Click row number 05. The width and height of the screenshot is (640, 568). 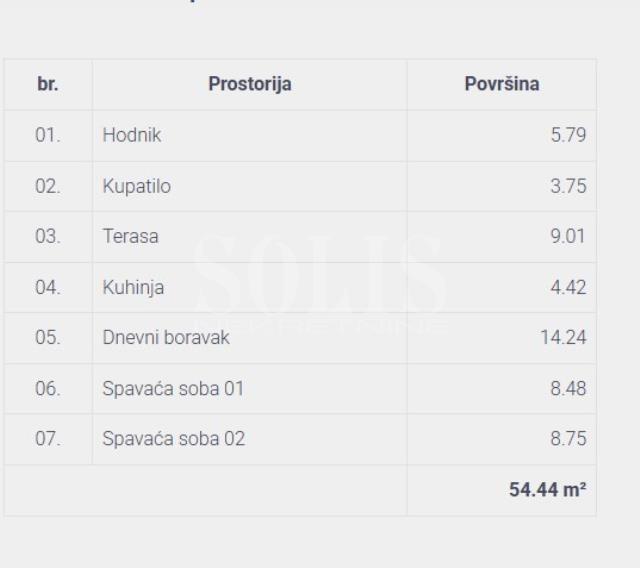point(48,338)
